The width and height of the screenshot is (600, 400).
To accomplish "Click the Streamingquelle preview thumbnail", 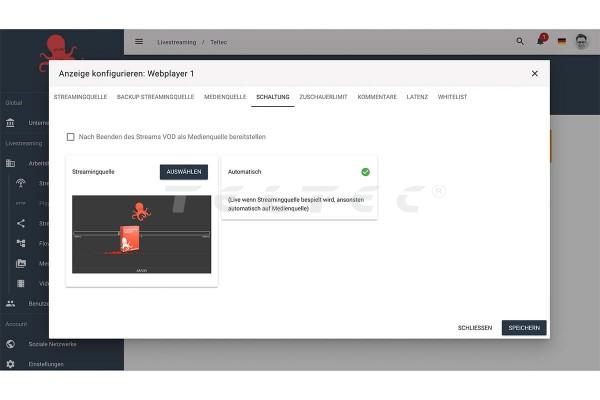I will (x=141, y=234).
